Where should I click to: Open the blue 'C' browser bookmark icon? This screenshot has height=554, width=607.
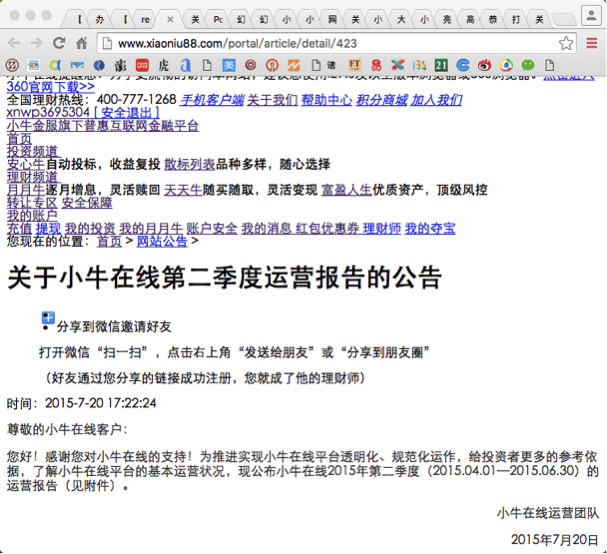pyautogui.click(x=463, y=65)
